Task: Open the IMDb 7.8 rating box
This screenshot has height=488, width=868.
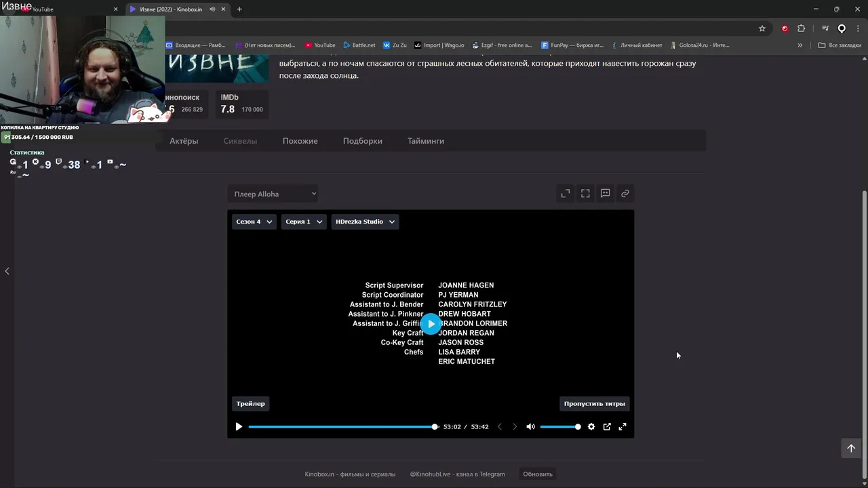Action: click(241, 104)
